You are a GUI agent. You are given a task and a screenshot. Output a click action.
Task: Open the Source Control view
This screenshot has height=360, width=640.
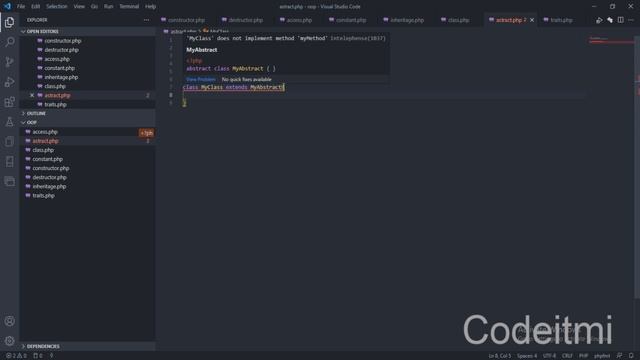pos(9,62)
